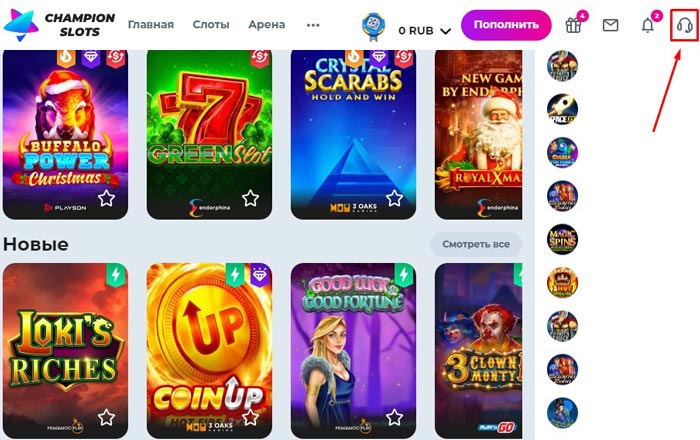The image size is (700, 440).
Task: Open the Coin Up game thumbnail
Action: click(x=209, y=350)
